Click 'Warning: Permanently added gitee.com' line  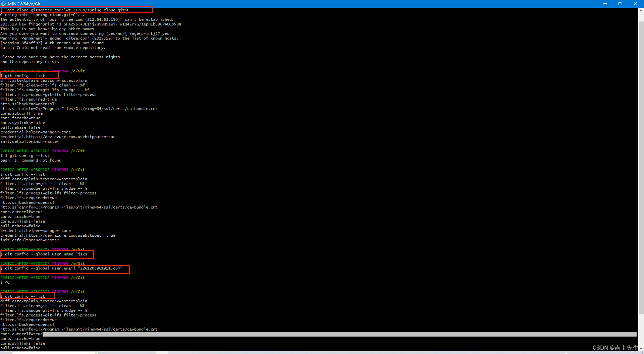(x=89, y=38)
